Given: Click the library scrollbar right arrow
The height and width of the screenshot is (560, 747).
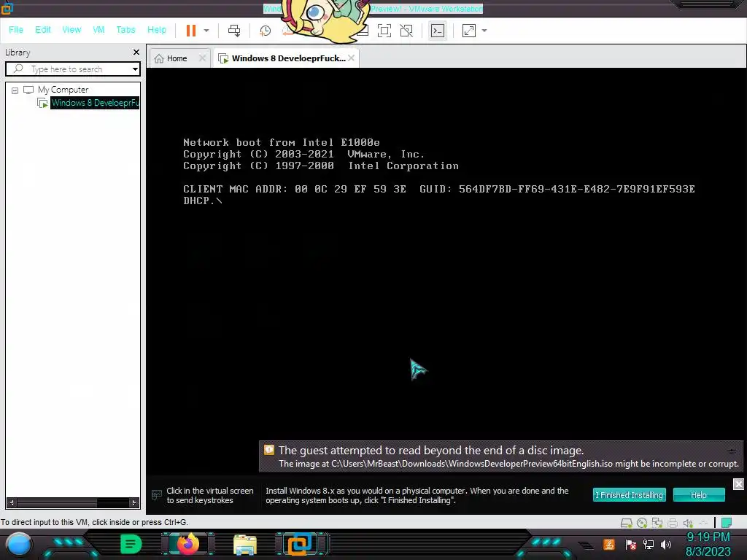Looking at the screenshot, I should click(134, 502).
